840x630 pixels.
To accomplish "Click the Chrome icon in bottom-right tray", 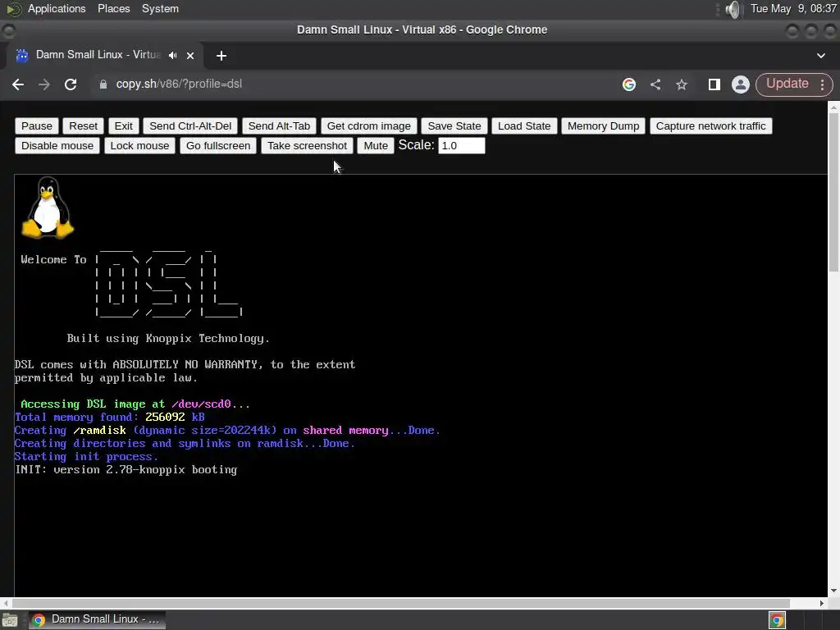I will coord(778,620).
